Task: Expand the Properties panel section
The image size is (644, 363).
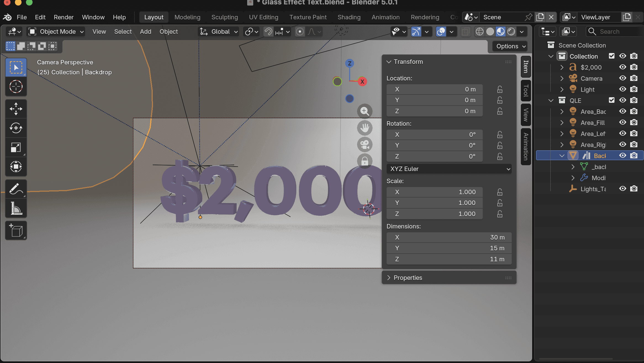Action: point(408,278)
